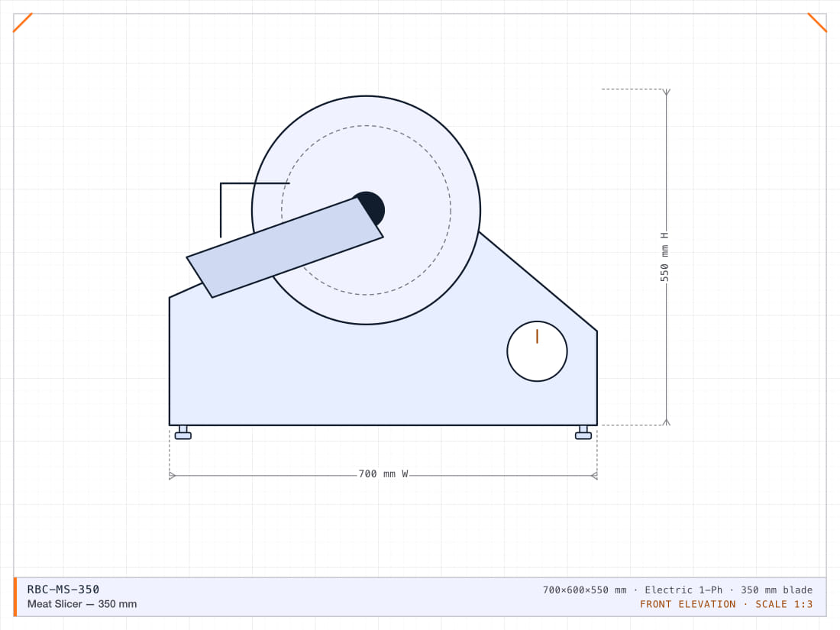Screen dimensions: 840x630
Task: Click the FRONT ELEVATION · SCALE 1:3 text
Action: click(x=726, y=604)
